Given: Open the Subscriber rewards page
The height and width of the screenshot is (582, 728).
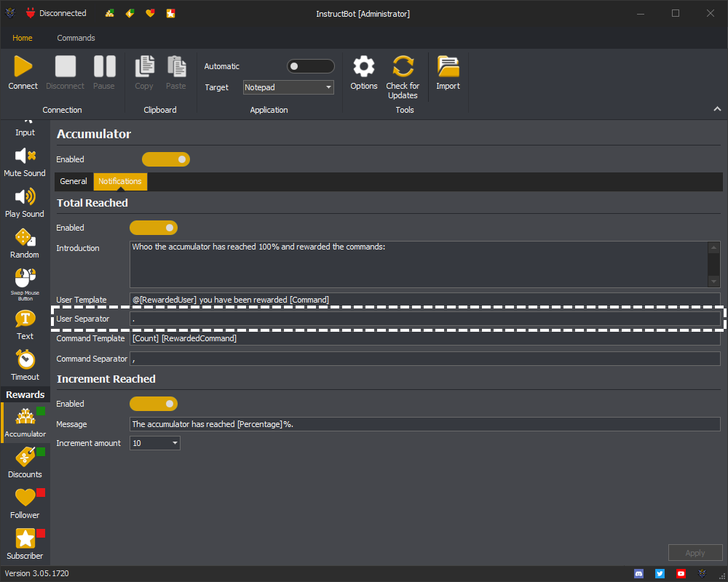Looking at the screenshot, I should point(25,545).
